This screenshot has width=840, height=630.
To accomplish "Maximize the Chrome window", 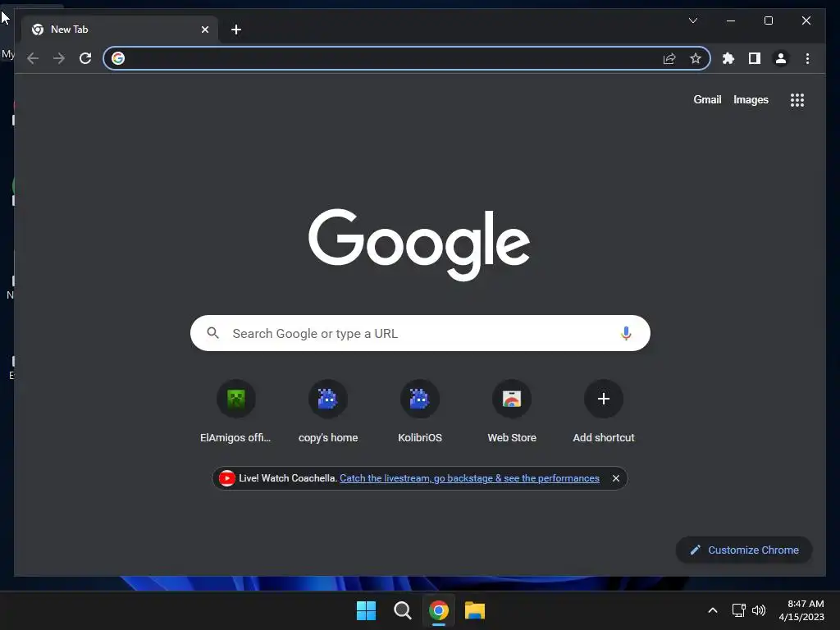I will 768,21.
